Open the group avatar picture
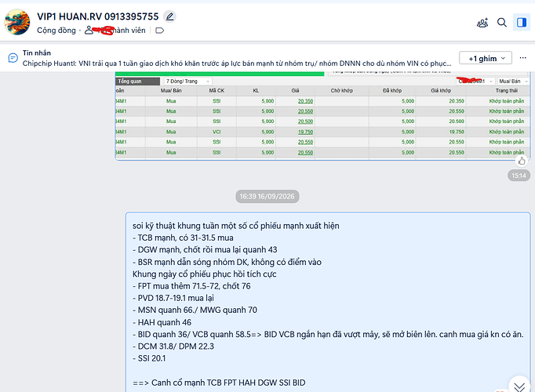The image size is (535, 392). [16, 22]
